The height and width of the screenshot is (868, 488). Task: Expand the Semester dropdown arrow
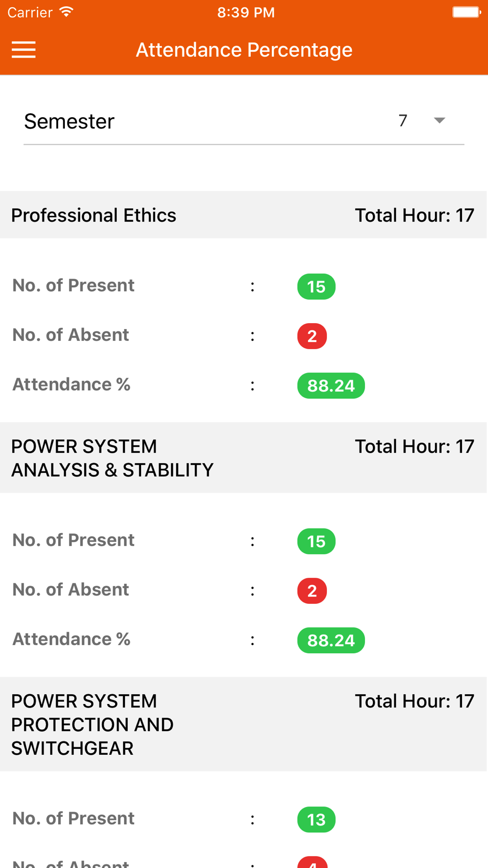pyautogui.click(x=439, y=121)
